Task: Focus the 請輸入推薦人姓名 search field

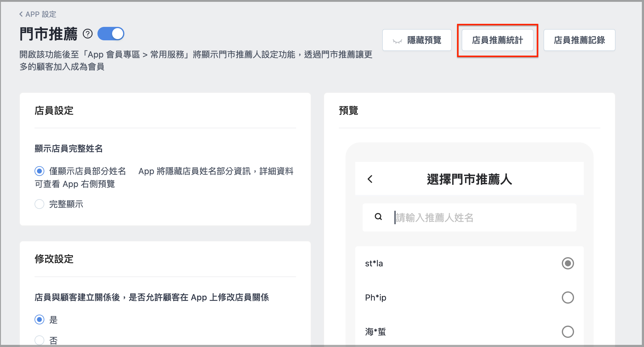Action: point(470,217)
